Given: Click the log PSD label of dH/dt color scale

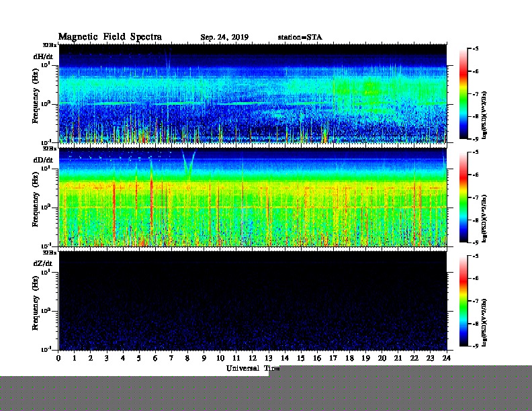Looking at the screenshot, I should 484,115.
